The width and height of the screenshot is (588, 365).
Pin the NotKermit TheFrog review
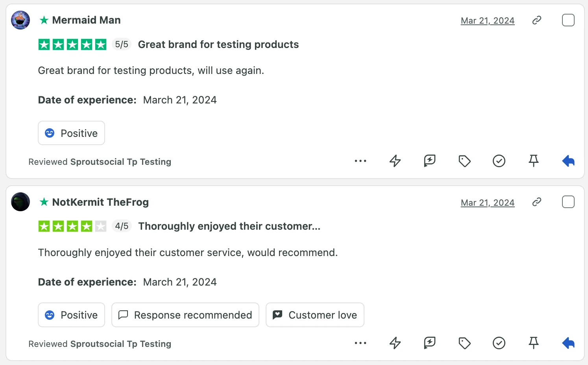click(534, 343)
